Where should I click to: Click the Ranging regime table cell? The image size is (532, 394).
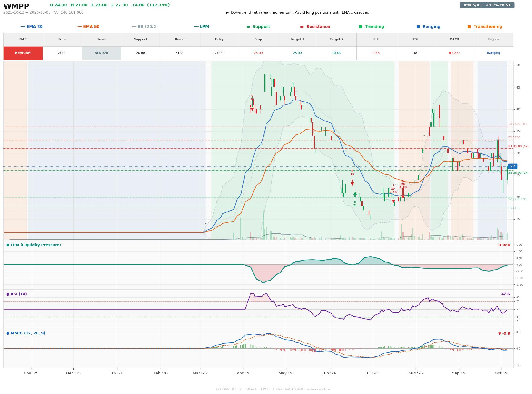click(x=494, y=53)
